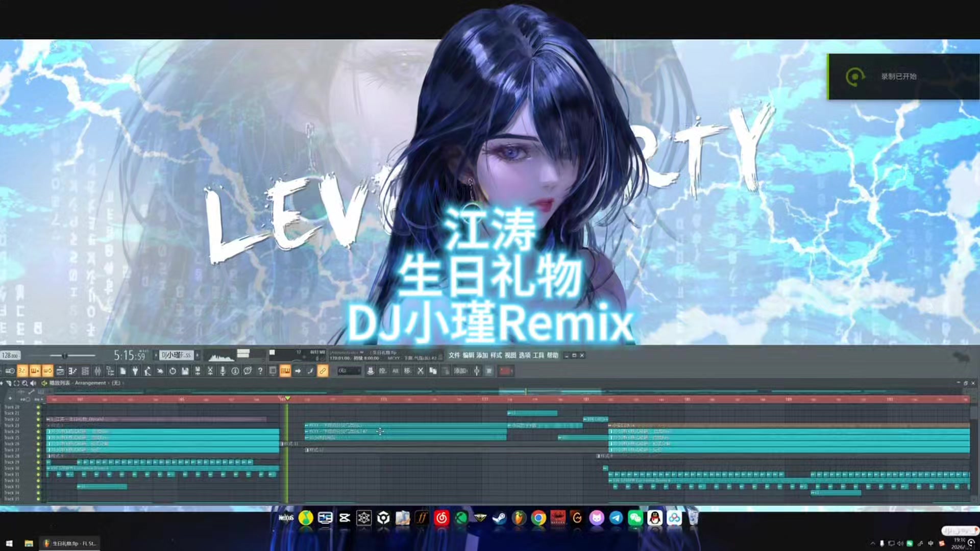Click the 5:15:59 time display
The width and height of the screenshot is (980, 551).
click(130, 355)
